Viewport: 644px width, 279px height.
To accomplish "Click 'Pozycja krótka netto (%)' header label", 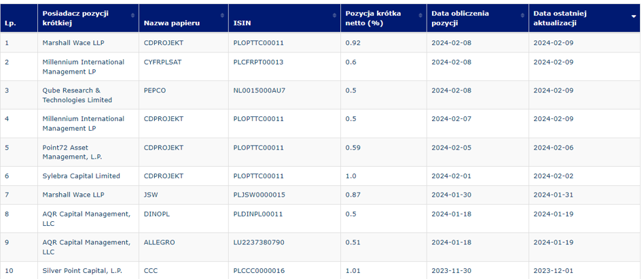I will point(374,18).
